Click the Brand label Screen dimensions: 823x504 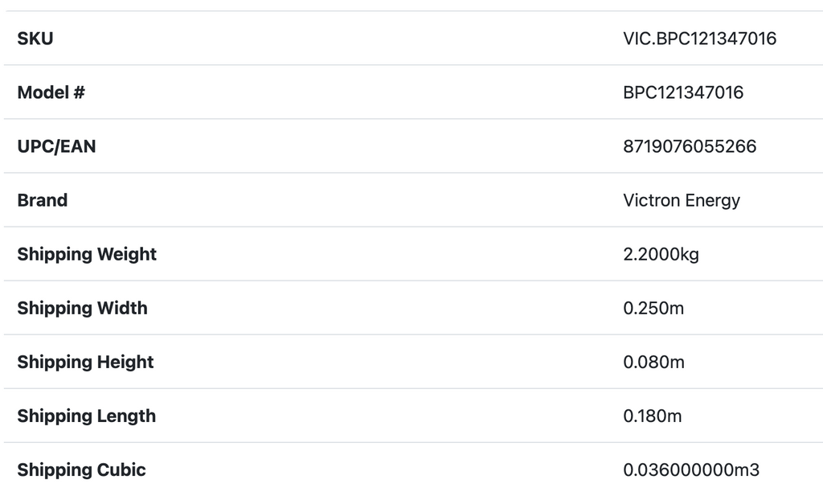[x=43, y=200]
